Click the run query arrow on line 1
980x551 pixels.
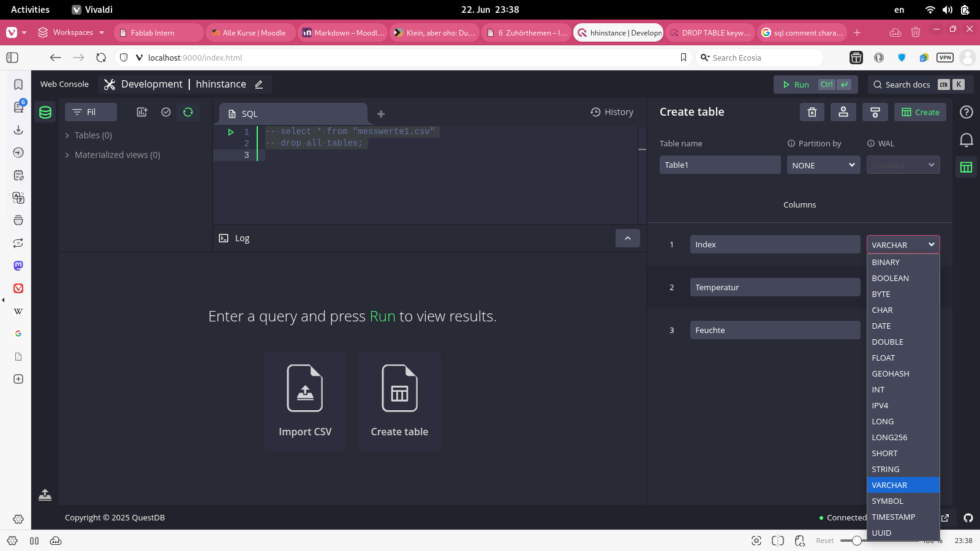coord(231,132)
